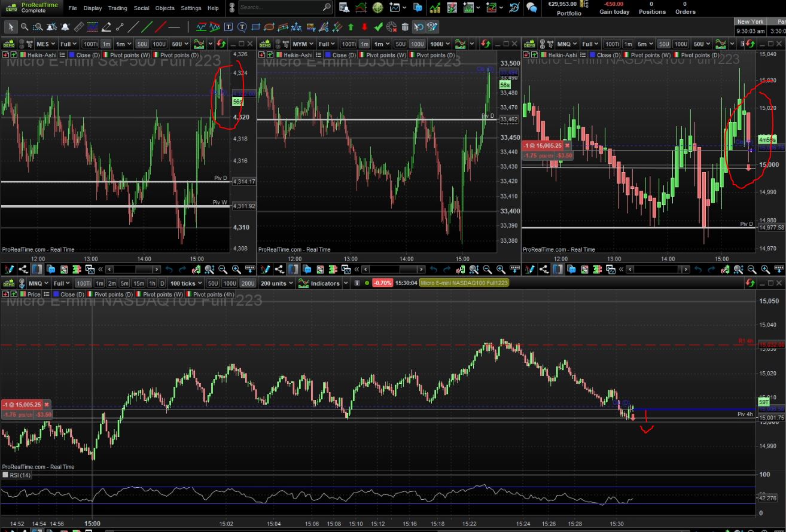Click the Close (D) blue legend swatch in bottom chart
Screen dimensions: 786x532
pyautogui.click(x=56, y=295)
